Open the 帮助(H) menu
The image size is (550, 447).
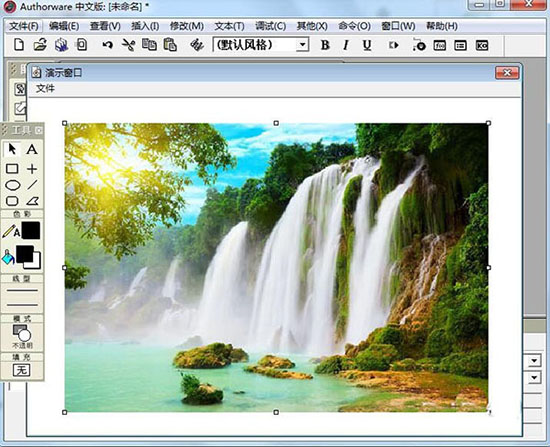pyautogui.click(x=442, y=26)
